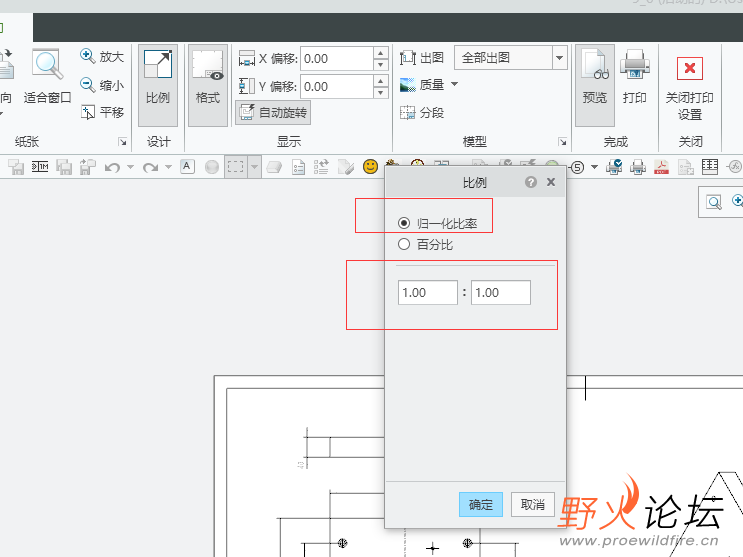Click the smiley face icon
The width and height of the screenshot is (743, 557).
[370, 166]
